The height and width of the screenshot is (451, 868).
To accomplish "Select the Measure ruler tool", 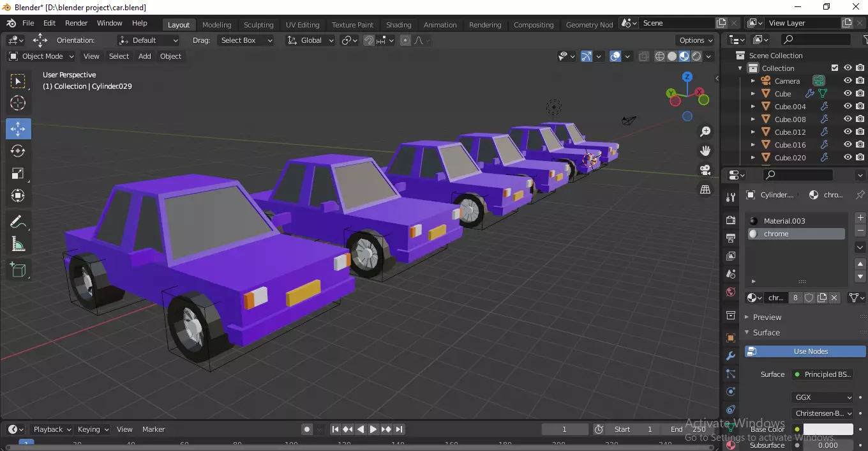I will [x=18, y=244].
